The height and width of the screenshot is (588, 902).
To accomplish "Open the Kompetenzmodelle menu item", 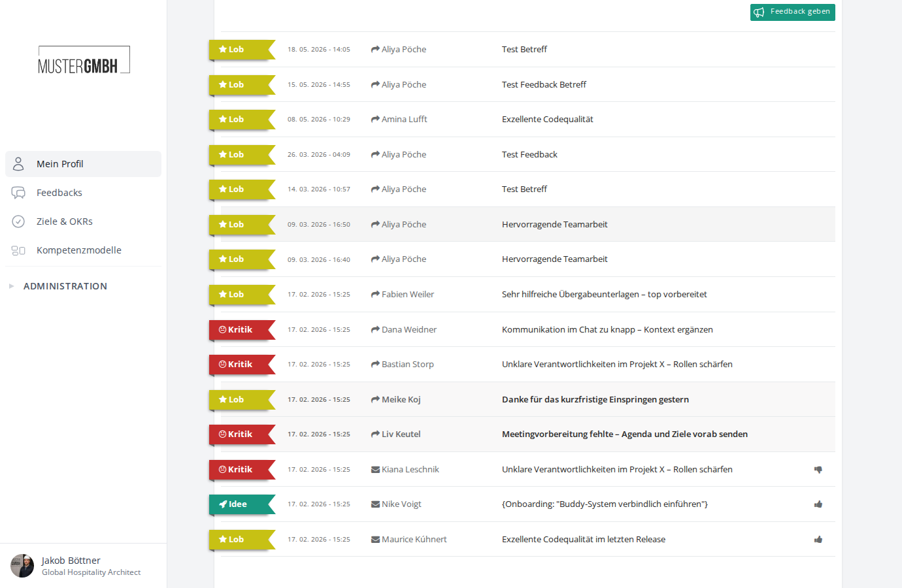I will coord(83,250).
